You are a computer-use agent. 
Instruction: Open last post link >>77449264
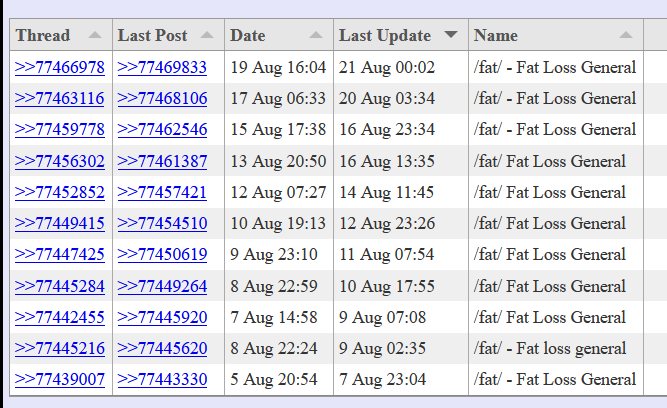pyautogui.click(x=162, y=286)
